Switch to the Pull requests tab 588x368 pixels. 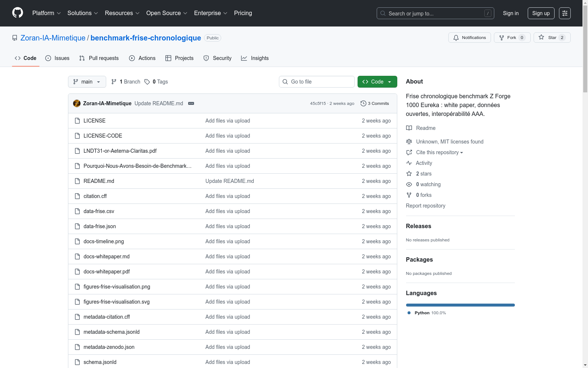pos(99,58)
